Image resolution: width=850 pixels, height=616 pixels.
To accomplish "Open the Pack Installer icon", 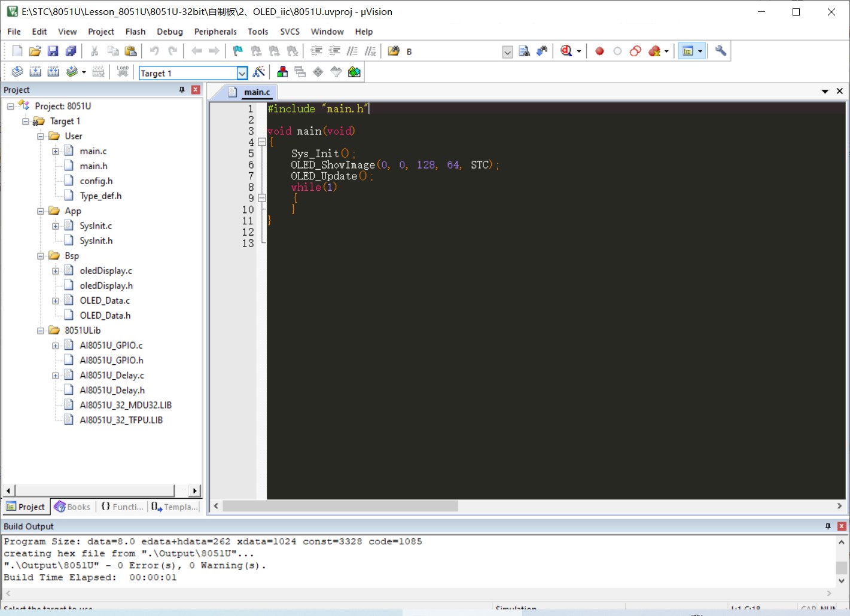I will [x=354, y=72].
